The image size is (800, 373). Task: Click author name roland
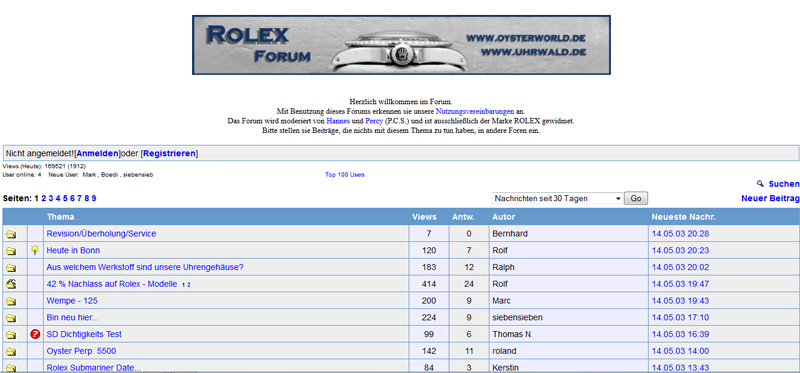coord(504,351)
